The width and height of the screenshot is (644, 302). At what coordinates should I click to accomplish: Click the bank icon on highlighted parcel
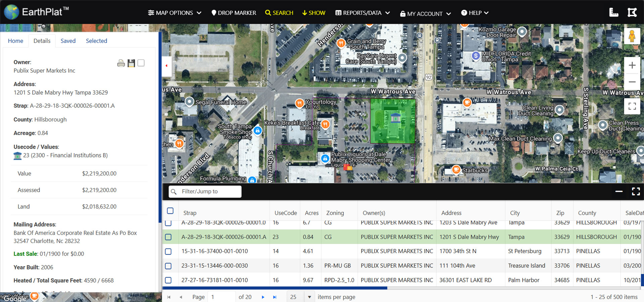[x=396, y=118]
